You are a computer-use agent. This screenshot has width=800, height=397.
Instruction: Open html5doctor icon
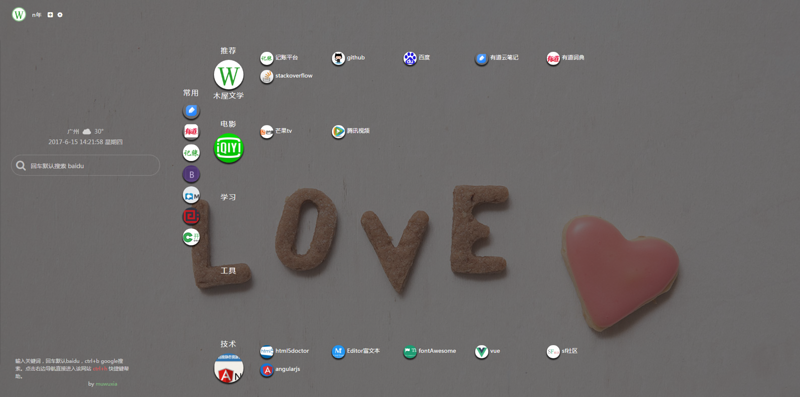(267, 352)
